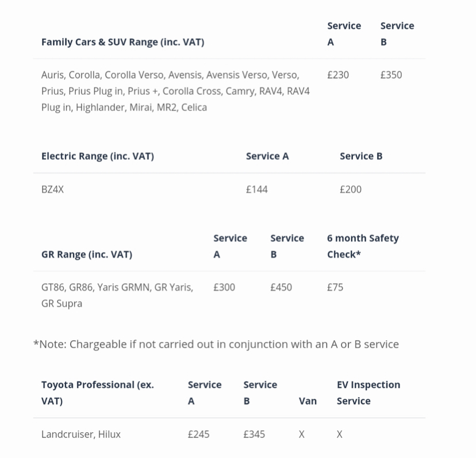This screenshot has height=458, width=476.
Task: Click the Auris, Corolla model list text
Action: tap(175, 91)
